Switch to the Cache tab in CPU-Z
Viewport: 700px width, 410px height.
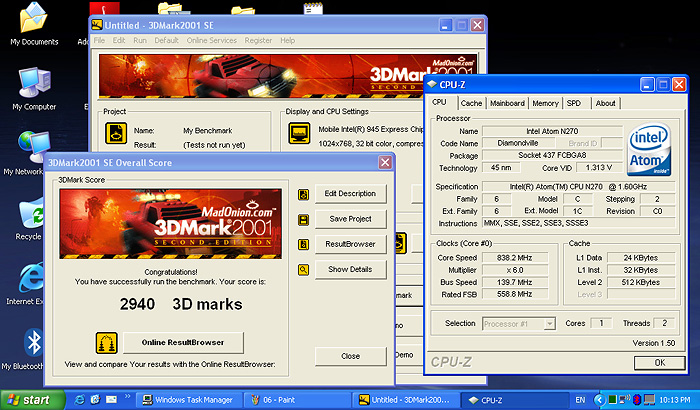[x=471, y=103]
